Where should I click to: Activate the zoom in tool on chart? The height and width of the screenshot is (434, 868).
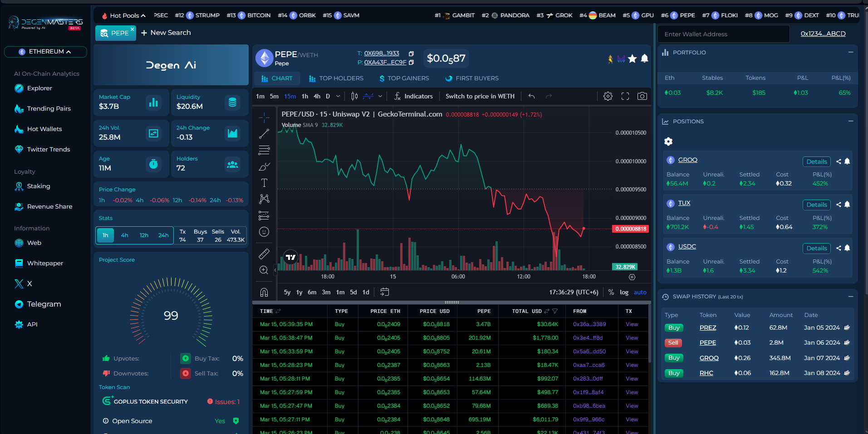point(264,270)
